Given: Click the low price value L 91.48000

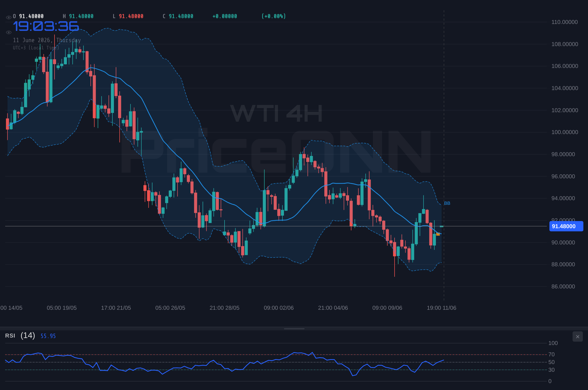Looking at the screenshot, I should coord(128,16).
